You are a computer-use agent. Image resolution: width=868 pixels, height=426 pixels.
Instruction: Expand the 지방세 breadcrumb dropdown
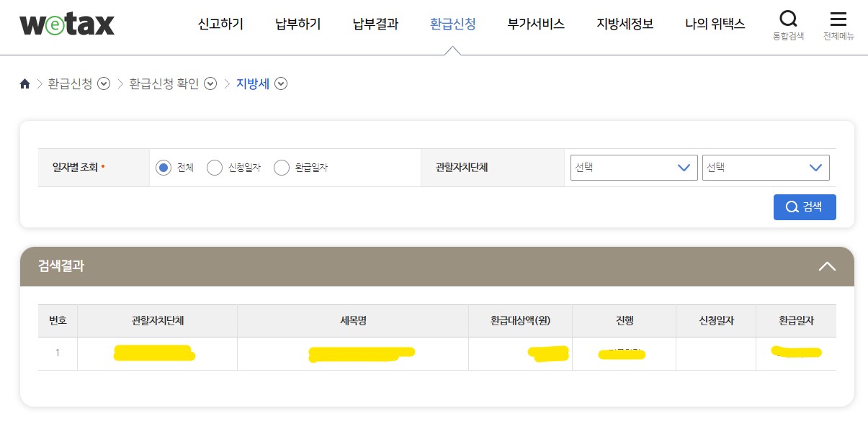point(281,84)
